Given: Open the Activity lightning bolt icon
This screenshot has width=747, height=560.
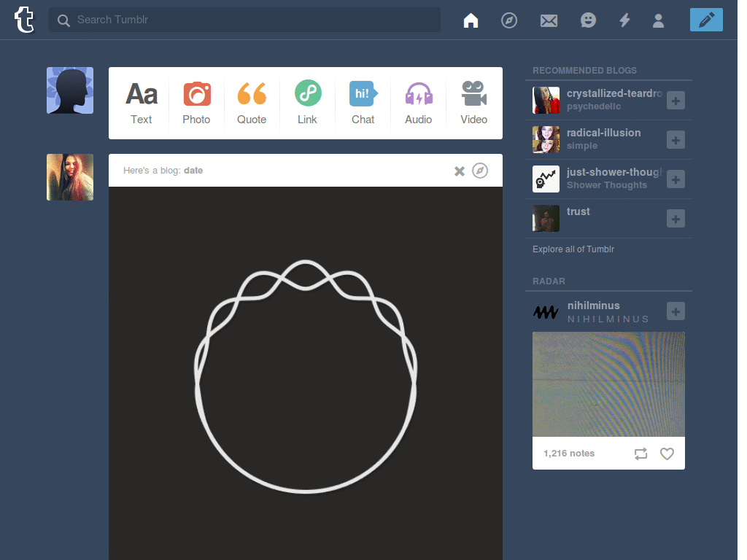Looking at the screenshot, I should point(624,20).
